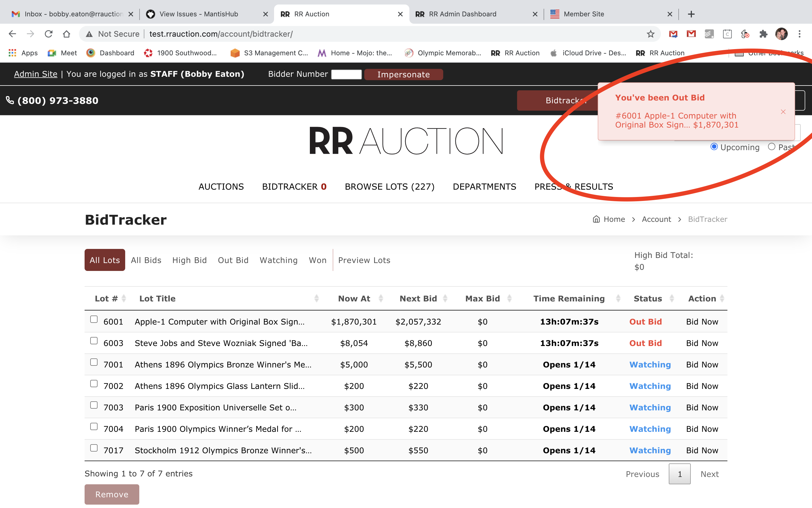Click the Not Secure warning icon
The height and width of the screenshot is (508, 812).
click(x=89, y=34)
